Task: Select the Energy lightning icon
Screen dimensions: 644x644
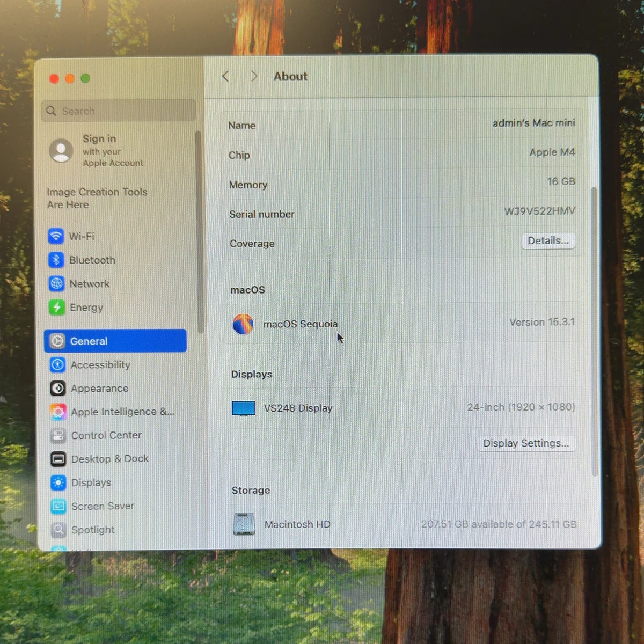Action: [56, 308]
